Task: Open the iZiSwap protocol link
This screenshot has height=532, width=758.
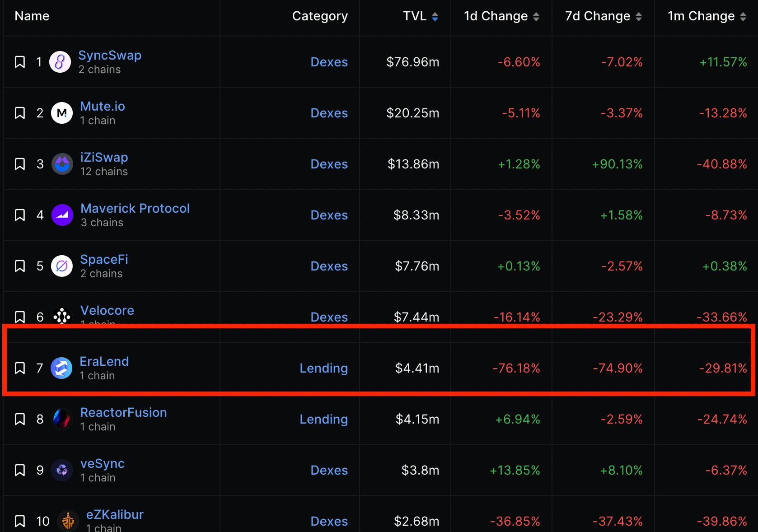Action: point(104,157)
